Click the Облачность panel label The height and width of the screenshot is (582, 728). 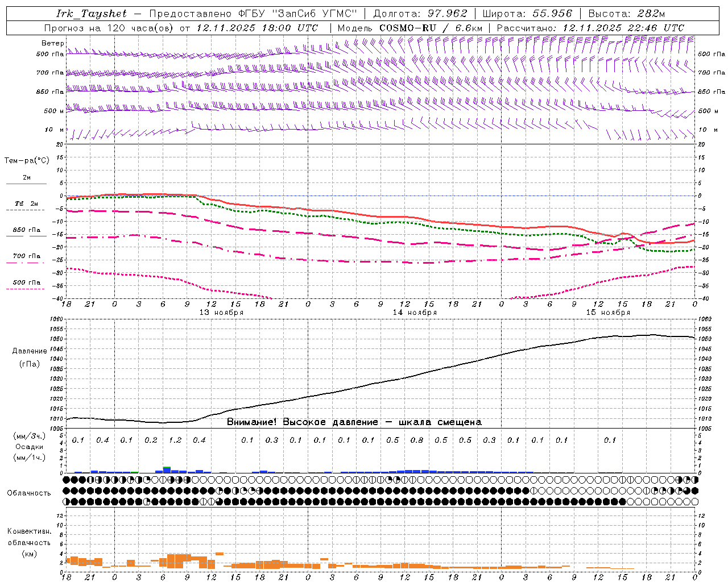(x=29, y=493)
